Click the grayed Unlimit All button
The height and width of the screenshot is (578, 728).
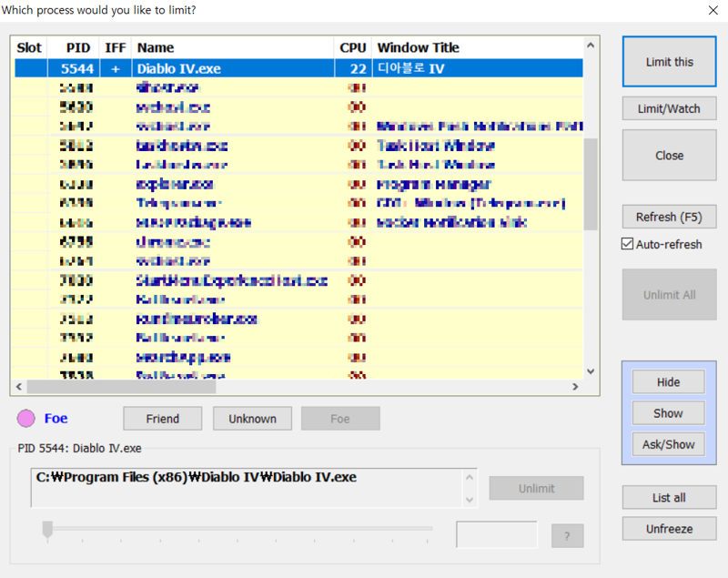[x=669, y=295]
